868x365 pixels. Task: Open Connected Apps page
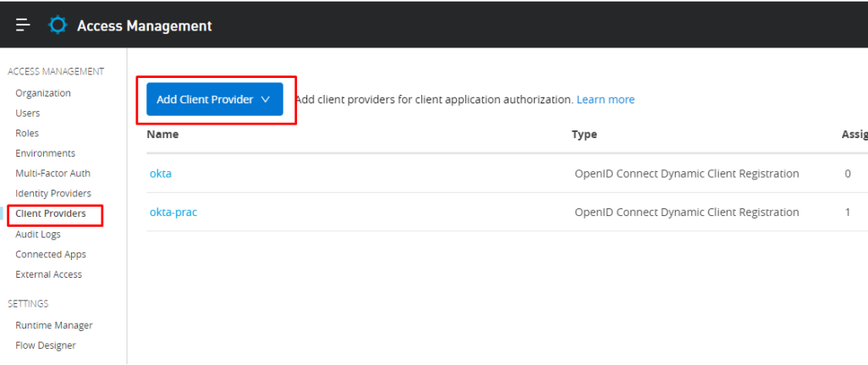tap(51, 254)
